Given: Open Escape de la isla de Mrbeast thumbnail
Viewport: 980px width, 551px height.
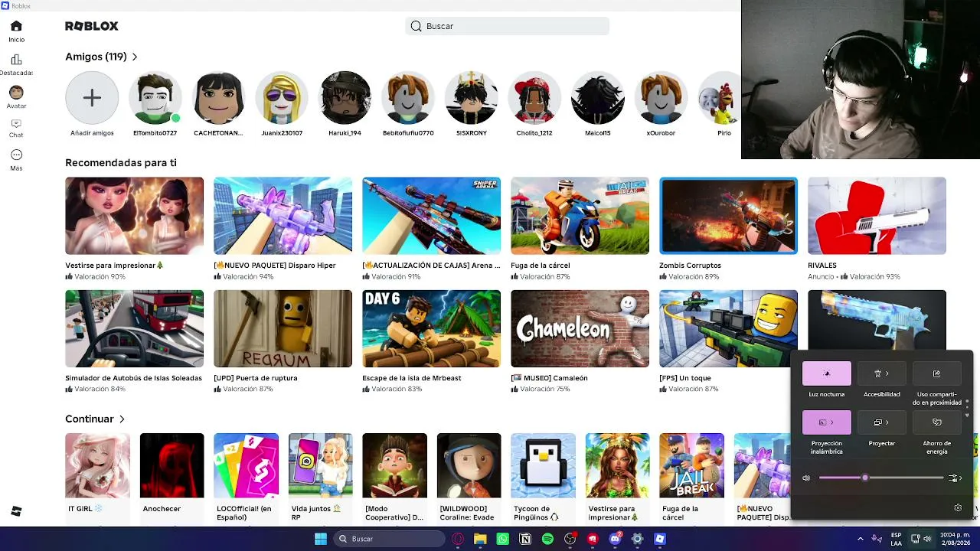Looking at the screenshot, I should (431, 328).
